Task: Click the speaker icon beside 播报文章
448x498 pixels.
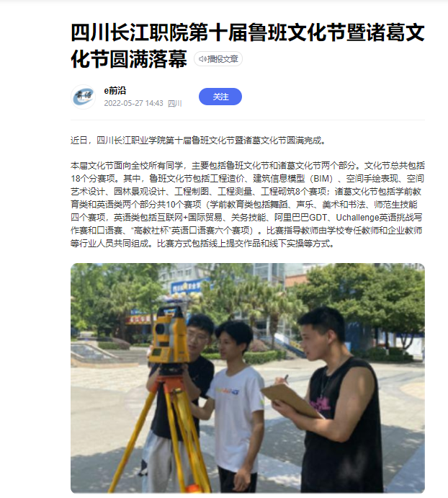Action: pos(202,59)
